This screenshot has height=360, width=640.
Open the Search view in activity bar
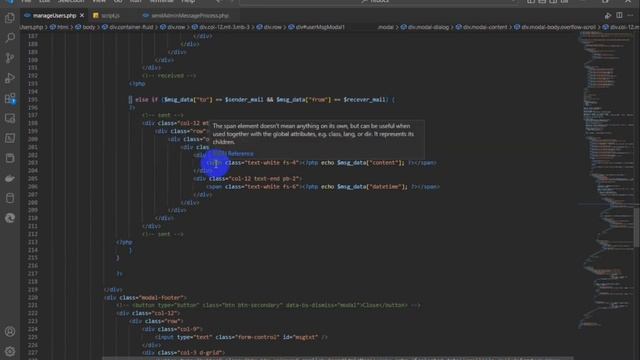tap(10, 38)
